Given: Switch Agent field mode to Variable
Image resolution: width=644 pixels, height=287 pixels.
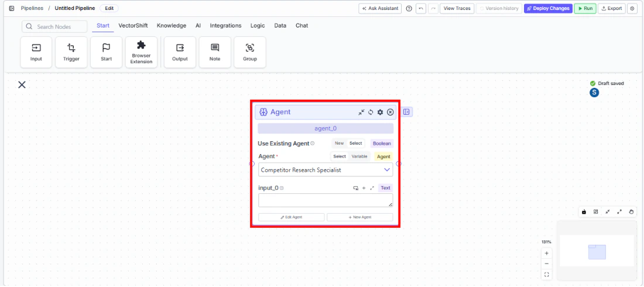Looking at the screenshot, I should pos(359,156).
